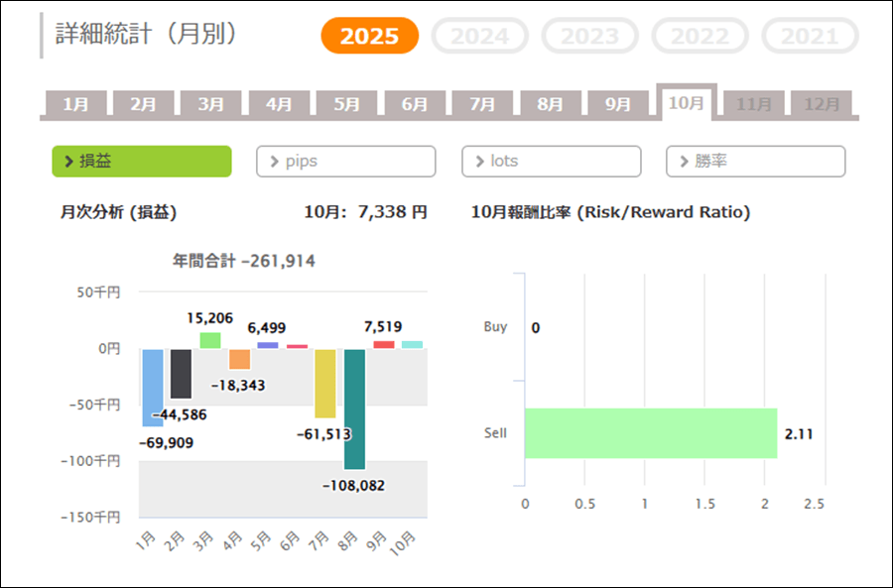Click the teal August -108,082 bar

tap(354, 409)
